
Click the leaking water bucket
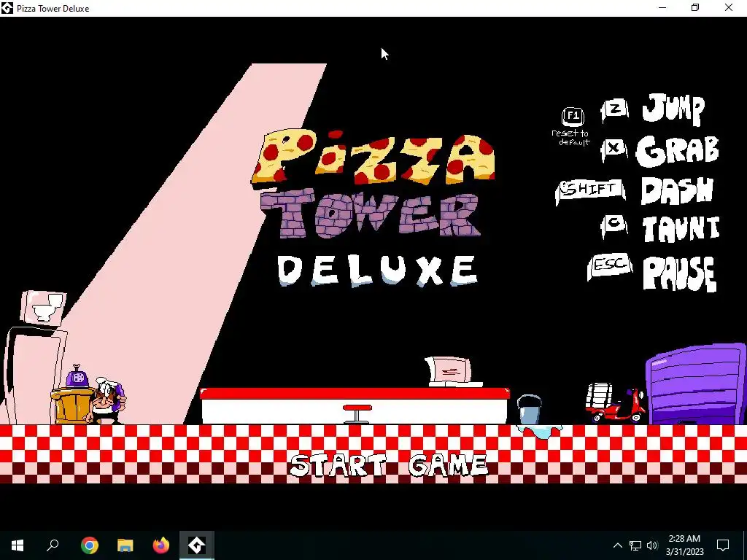[x=530, y=410]
